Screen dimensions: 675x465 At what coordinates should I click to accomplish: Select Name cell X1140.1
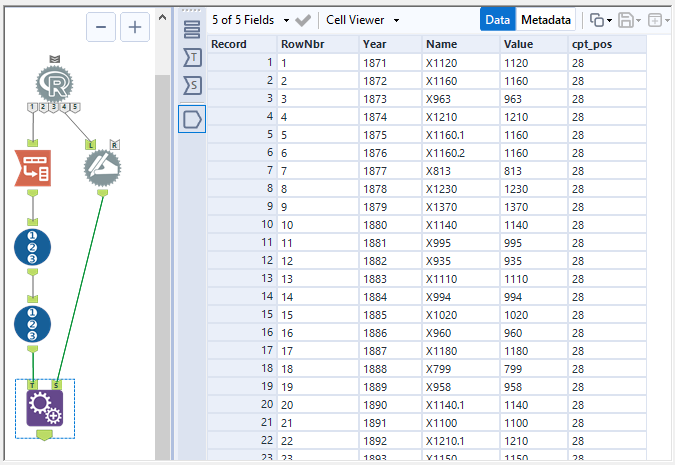pos(461,405)
